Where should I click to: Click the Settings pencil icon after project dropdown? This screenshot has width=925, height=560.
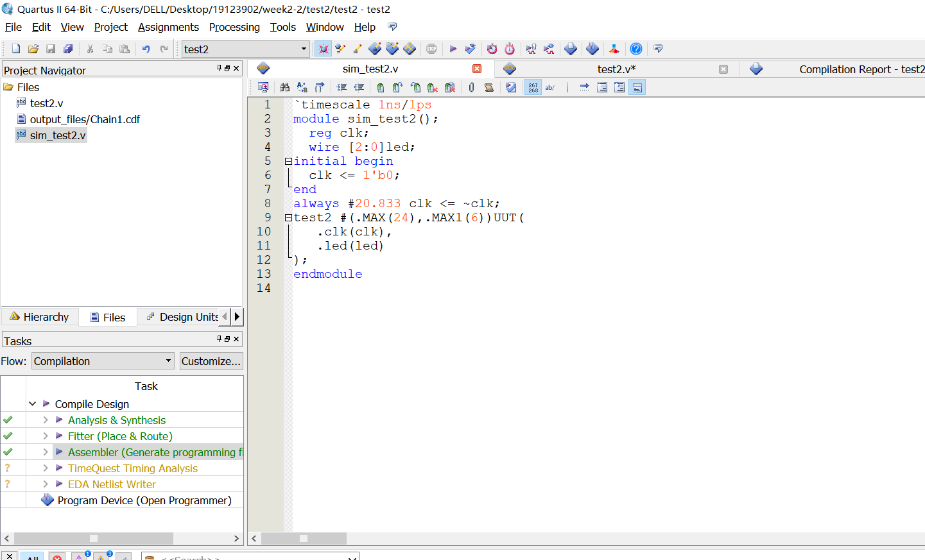(340, 49)
